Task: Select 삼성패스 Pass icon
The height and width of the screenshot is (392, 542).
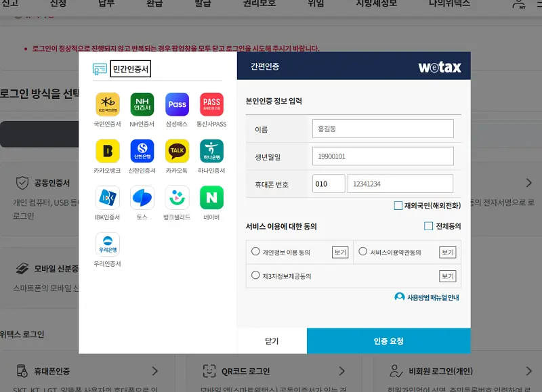Action: (x=177, y=104)
